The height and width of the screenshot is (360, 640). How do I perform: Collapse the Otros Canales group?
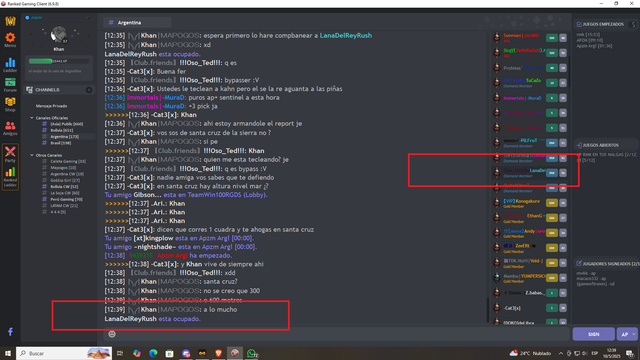[32, 155]
